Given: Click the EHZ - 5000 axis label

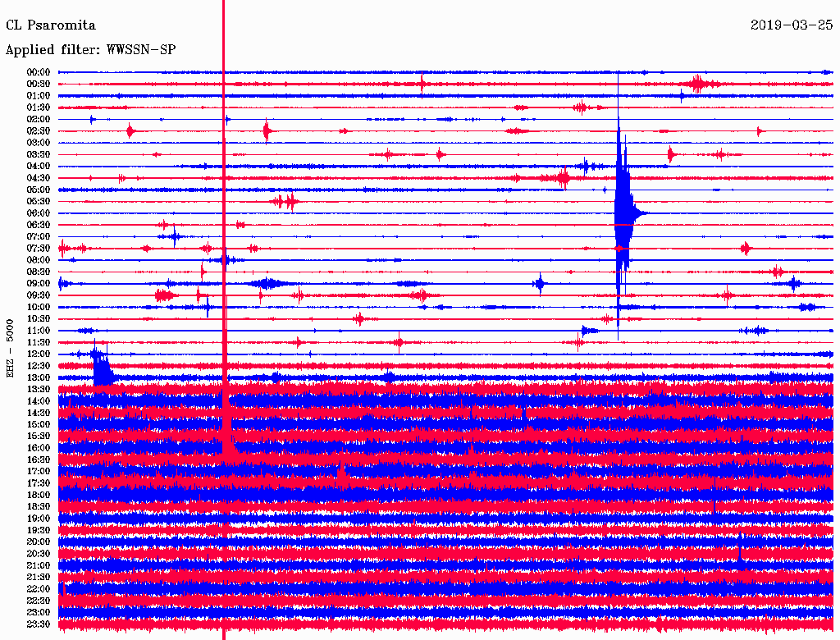Looking at the screenshot, I should 10,349.
